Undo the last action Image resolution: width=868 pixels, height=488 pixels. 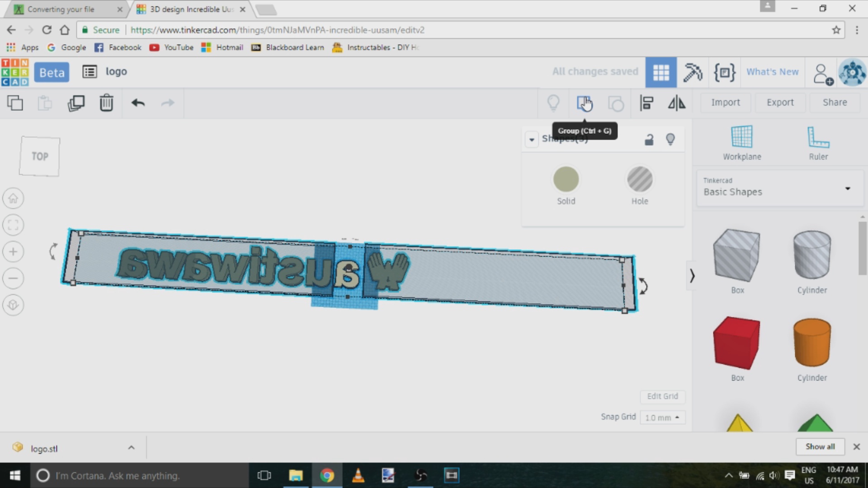pyautogui.click(x=138, y=103)
